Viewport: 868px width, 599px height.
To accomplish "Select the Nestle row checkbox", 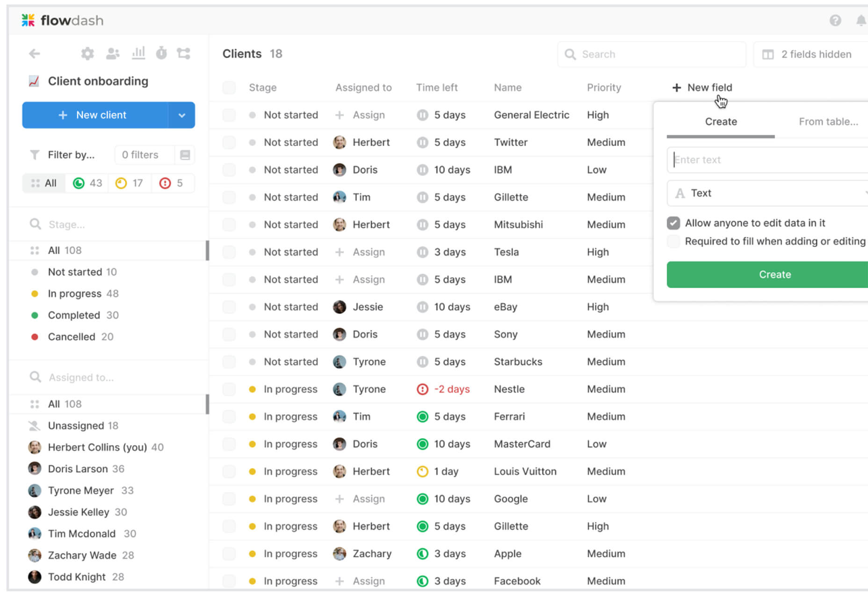I will click(x=229, y=389).
